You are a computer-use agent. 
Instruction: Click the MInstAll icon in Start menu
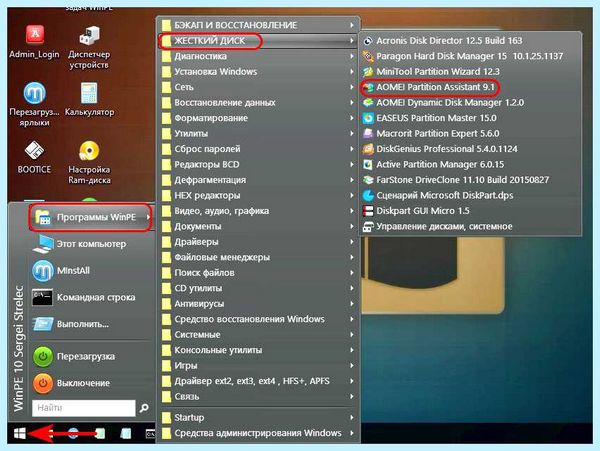coord(42,271)
